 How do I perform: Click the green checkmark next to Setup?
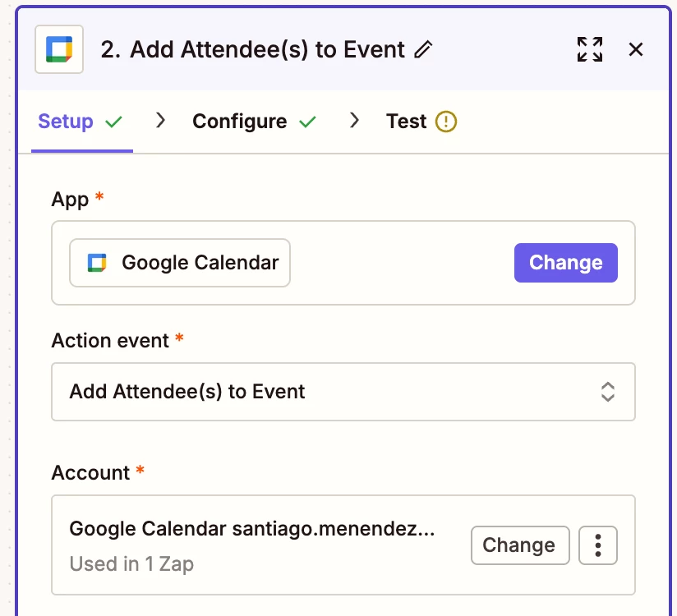click(114, 122)
